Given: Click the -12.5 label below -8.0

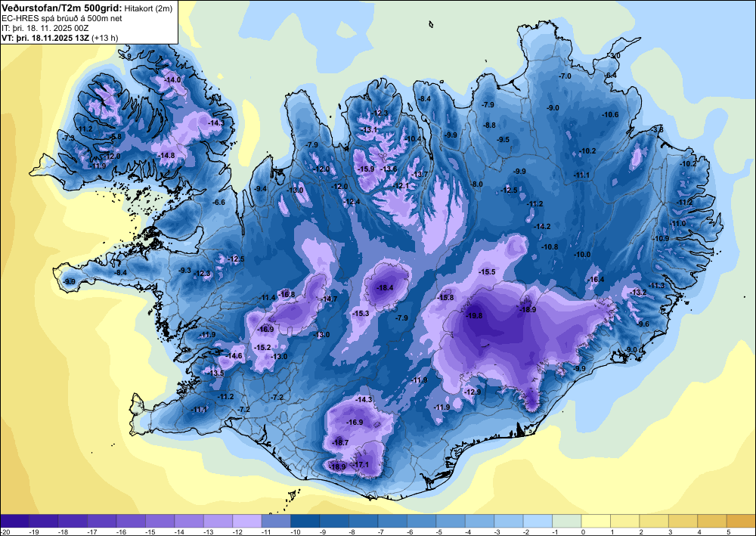Looking at the screenshot, I should [x=509, y=191].
